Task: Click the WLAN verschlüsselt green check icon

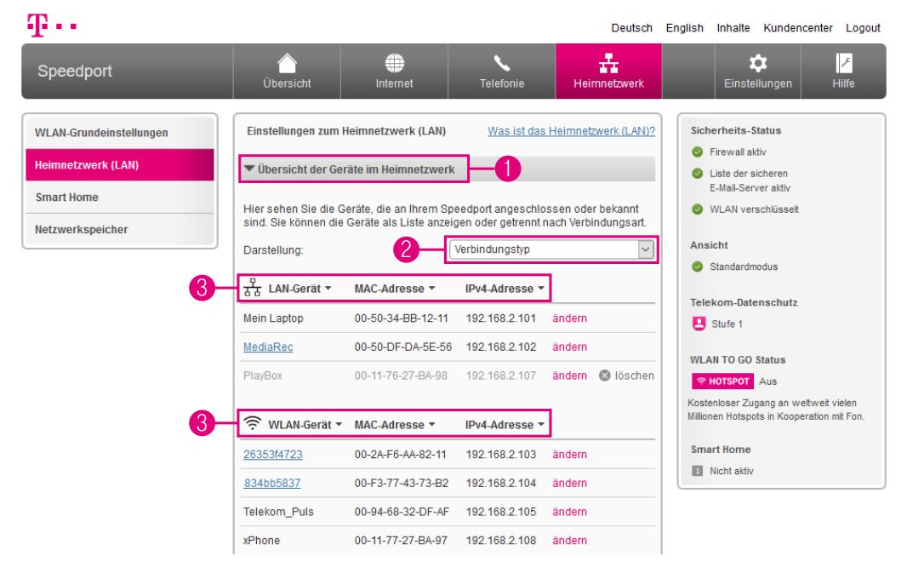Action: (x=697, y=209)
